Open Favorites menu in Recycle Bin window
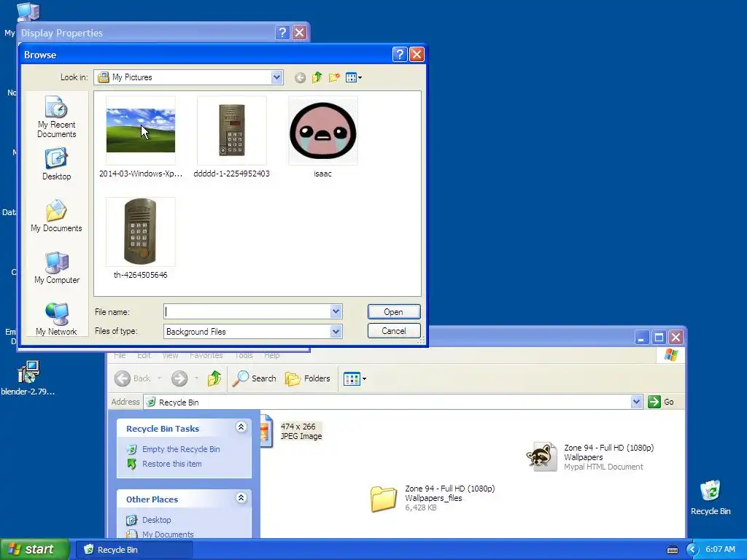This screenshot has width=747, height=560. pos(206,355)
